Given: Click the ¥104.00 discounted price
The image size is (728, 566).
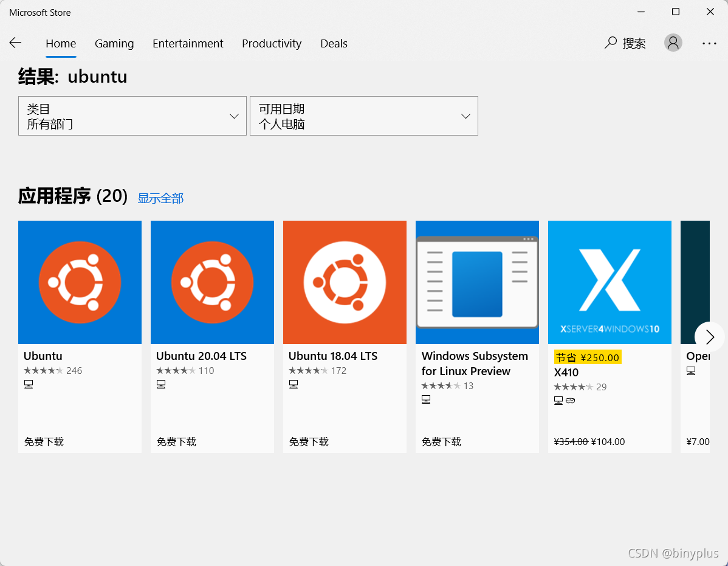Looking at the screenshot, I should click(608, 441).
